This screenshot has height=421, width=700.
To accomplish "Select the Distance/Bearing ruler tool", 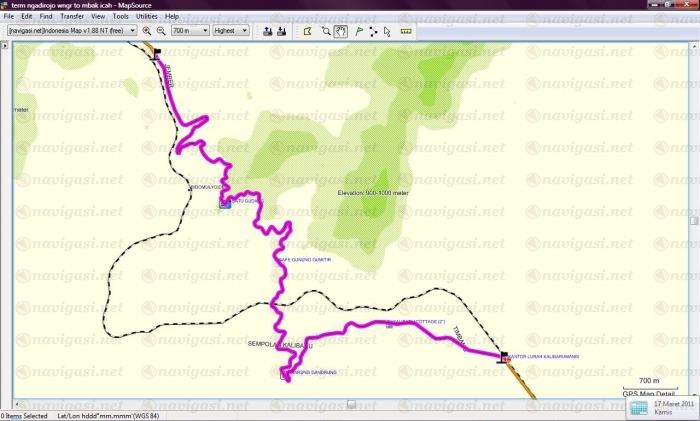I will pyautogui.click(x=406, y=31).
